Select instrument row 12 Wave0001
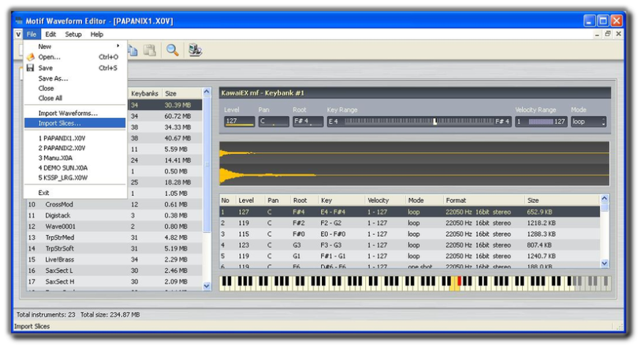644x351 pixels. pyautogui.click(x=114, y=226)
